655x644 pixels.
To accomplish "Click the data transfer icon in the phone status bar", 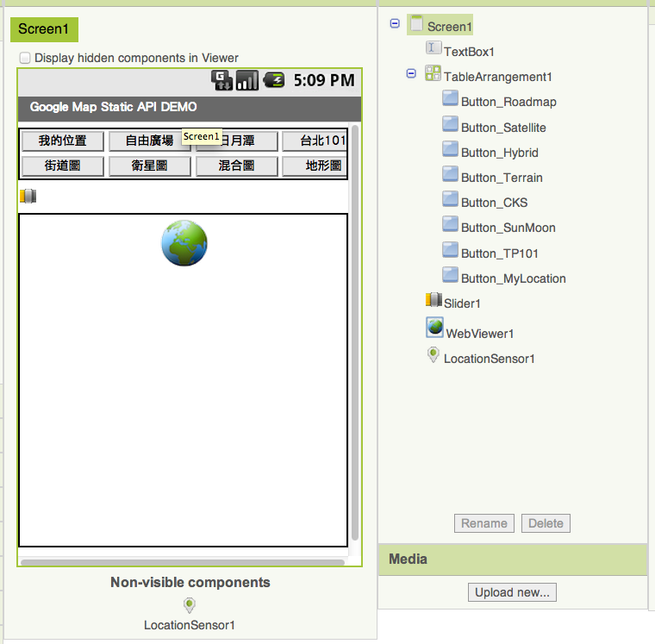I will (221, 80).
